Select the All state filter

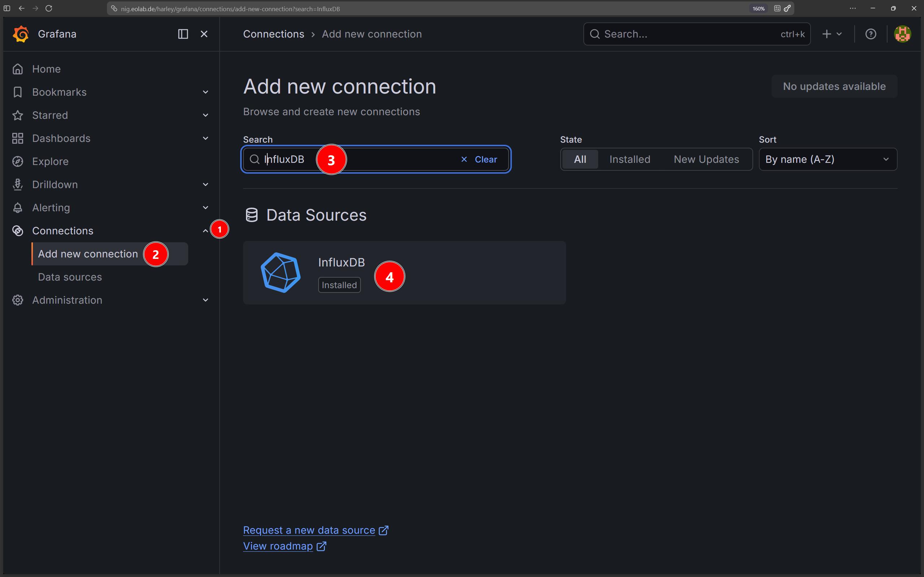580,159
